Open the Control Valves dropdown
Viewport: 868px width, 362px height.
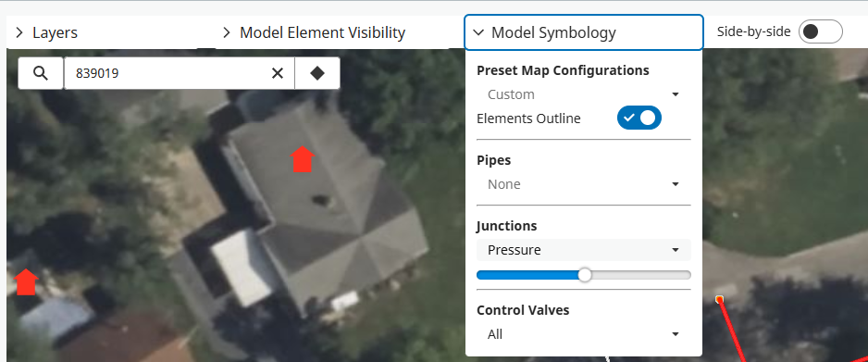[584, 334]
